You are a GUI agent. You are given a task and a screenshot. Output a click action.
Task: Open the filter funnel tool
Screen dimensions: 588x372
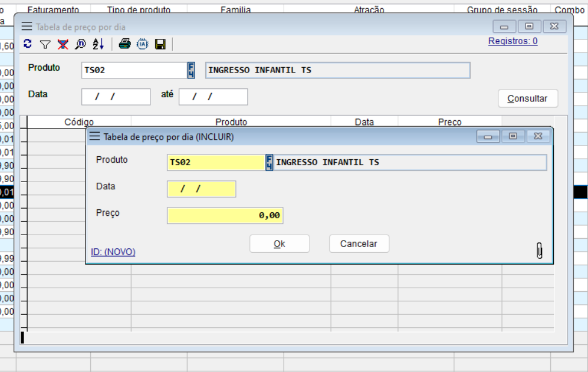pos(45,44)
